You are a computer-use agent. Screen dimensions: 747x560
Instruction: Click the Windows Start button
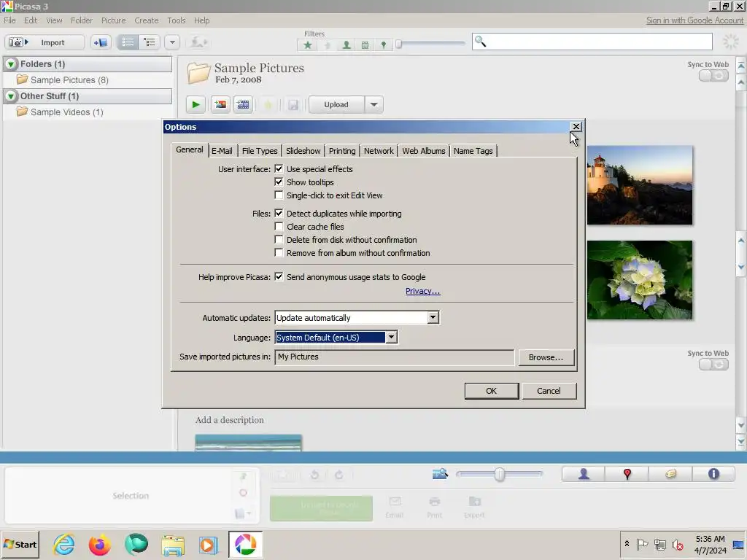[20, 545]
